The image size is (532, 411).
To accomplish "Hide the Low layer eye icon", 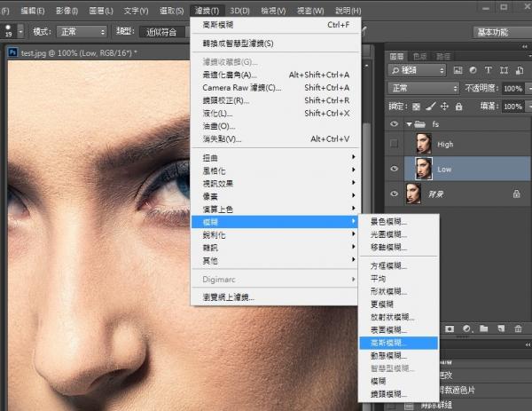I will (x=395, y=168).
